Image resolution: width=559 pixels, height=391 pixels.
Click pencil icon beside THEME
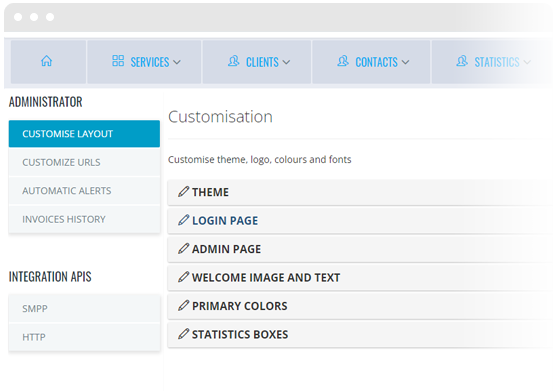tap(183, 192)
